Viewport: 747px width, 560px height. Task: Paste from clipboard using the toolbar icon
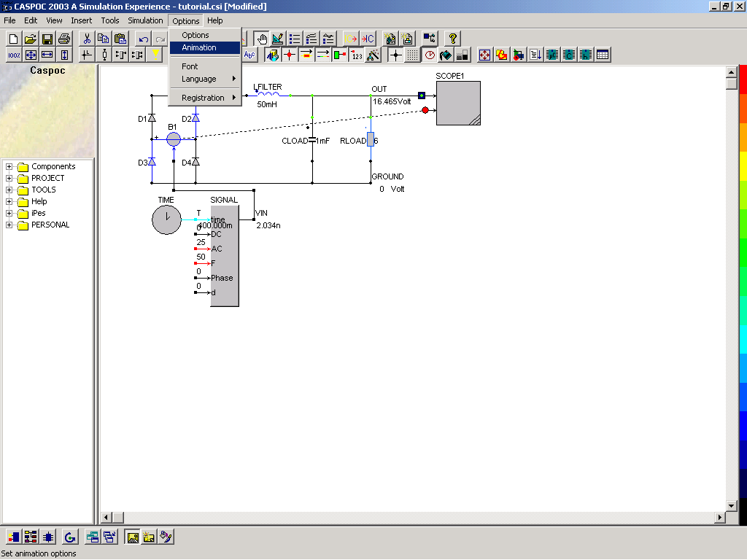pyautogui.click(x=120, y=39)
